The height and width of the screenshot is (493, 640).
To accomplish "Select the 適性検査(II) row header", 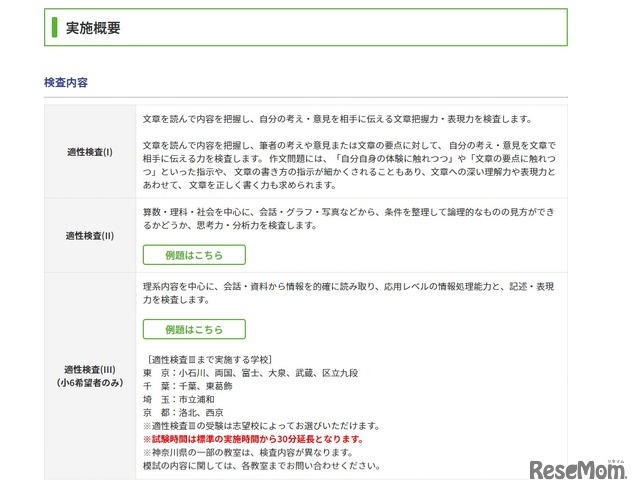I will coord(90,236).
